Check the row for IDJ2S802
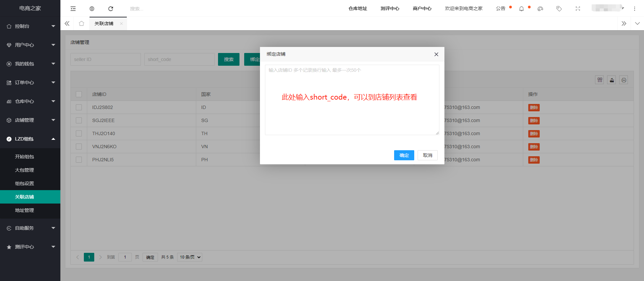 point(79,107)
